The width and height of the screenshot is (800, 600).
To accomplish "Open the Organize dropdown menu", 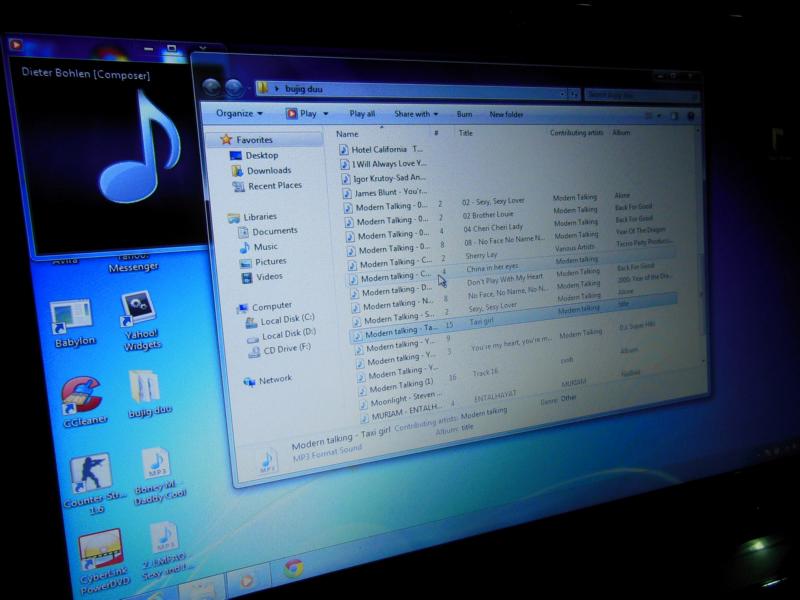I will (239, 113).
